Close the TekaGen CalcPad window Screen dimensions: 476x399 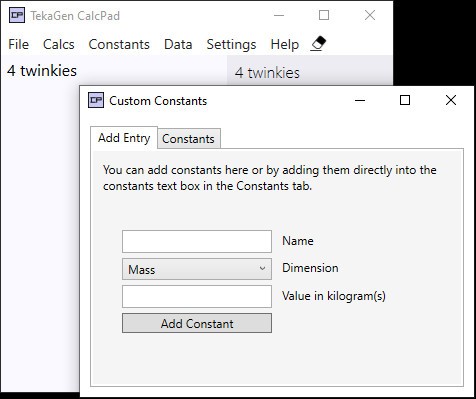click(370, 15)
